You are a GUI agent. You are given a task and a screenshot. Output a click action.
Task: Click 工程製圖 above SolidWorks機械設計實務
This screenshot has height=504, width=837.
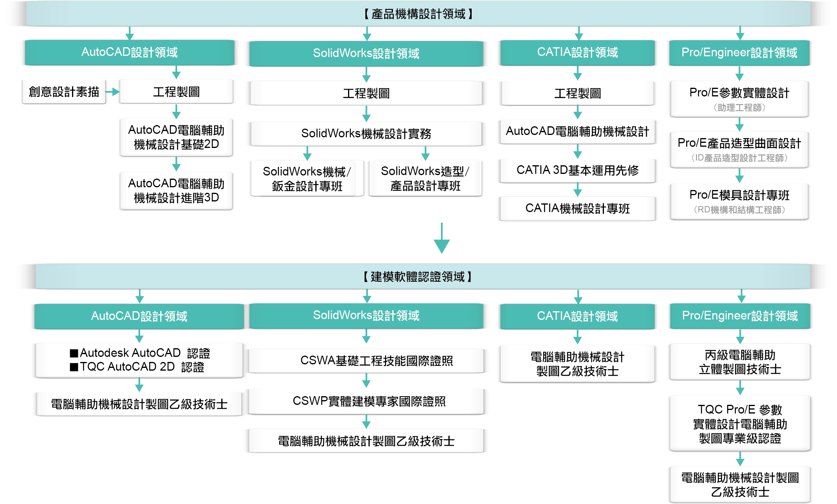tap(366, 93)
